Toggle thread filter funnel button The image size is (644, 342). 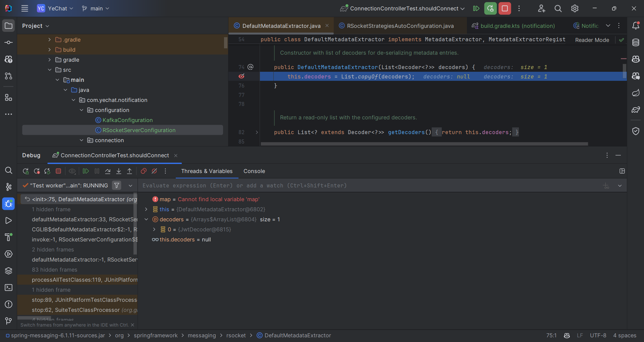(x=117, y=185)
